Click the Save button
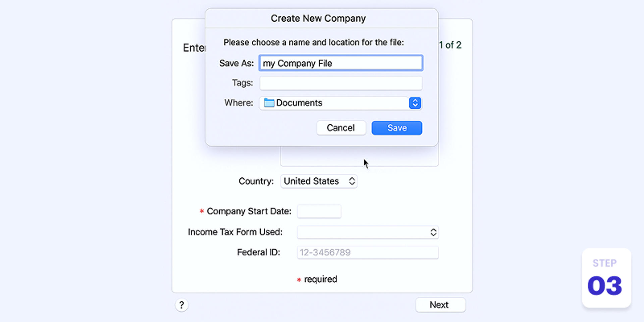 pos(396,128)
